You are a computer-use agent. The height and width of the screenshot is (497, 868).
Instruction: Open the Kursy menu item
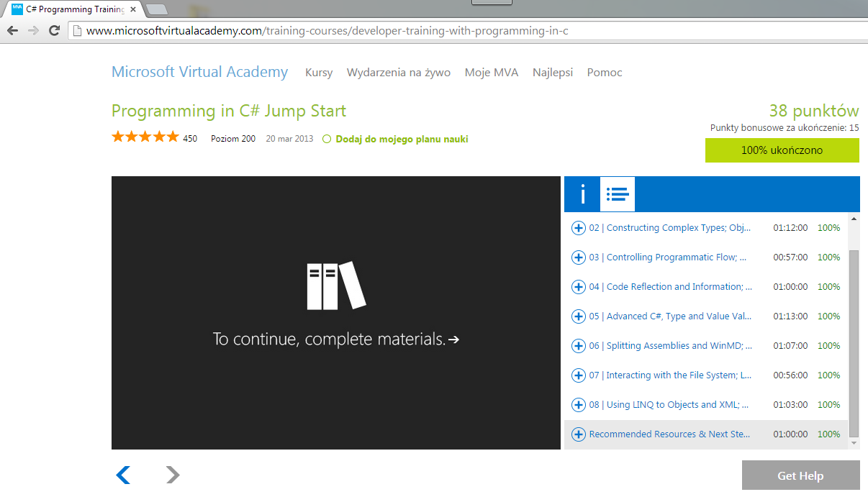(319, 73)
